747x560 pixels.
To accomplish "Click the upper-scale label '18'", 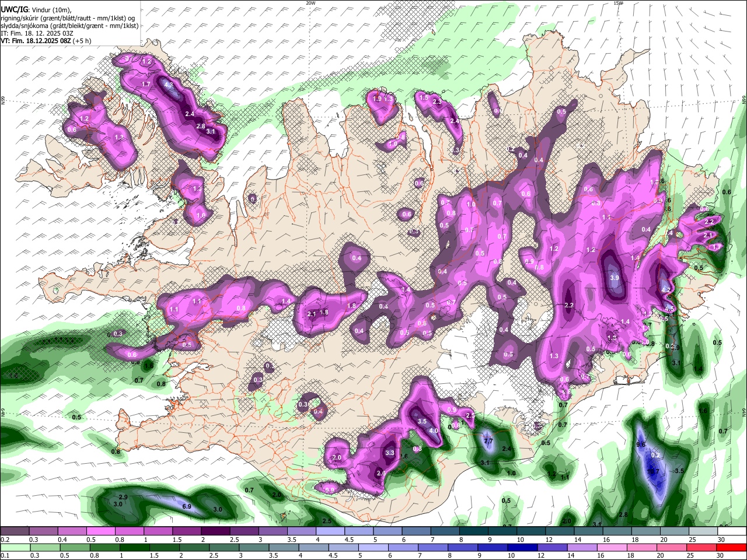I will point(634,540).
